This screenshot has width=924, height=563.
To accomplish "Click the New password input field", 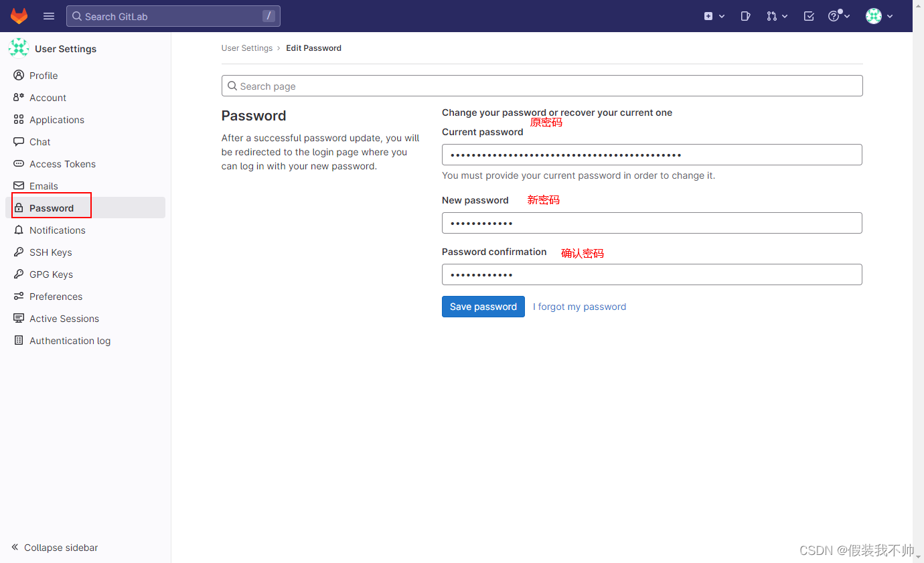I will (x=652, y=223).
